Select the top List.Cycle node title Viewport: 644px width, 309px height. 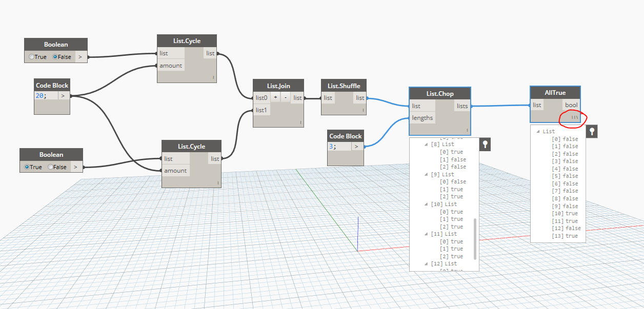click(x=187, y=41)
